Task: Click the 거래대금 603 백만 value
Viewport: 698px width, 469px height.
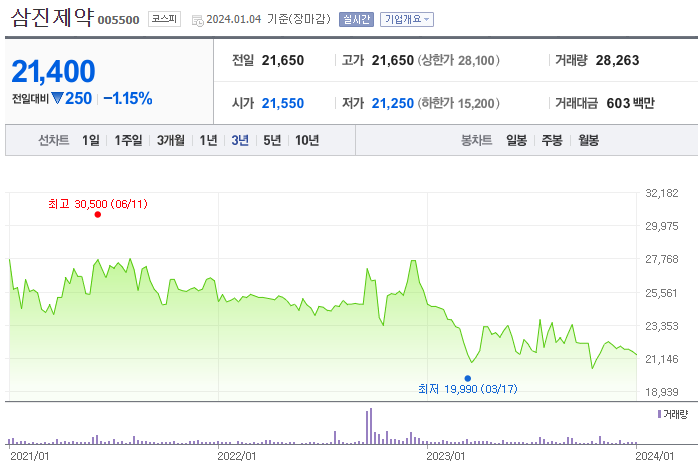Action: (630, 103)
